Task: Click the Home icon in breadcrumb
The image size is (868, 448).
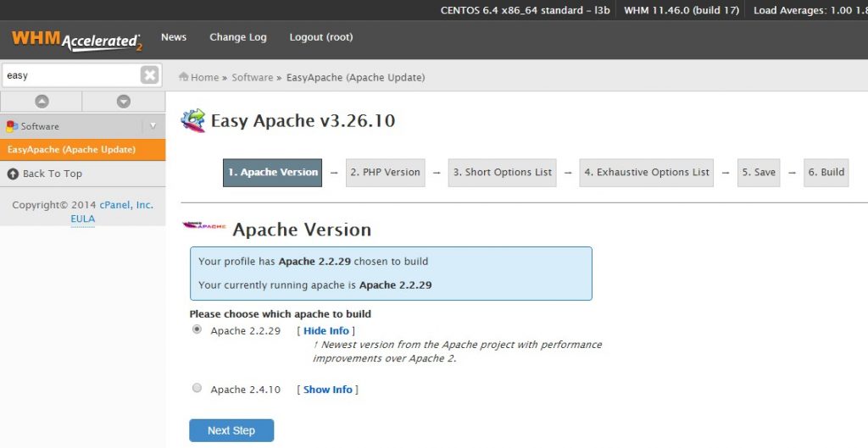Action: coord(183,77)
